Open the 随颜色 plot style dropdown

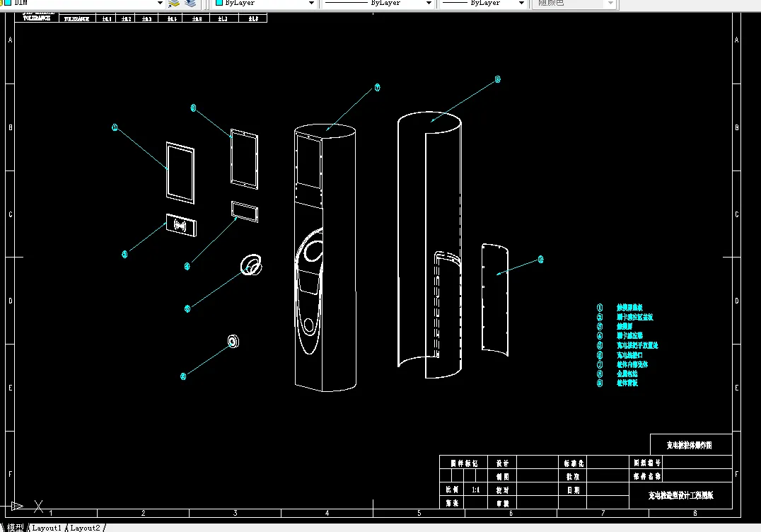coord(610,3)
